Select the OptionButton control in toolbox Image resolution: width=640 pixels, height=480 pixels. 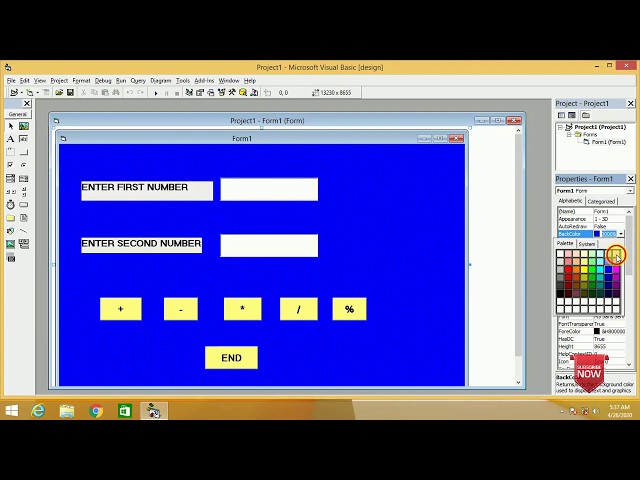[x=24, y=165]
